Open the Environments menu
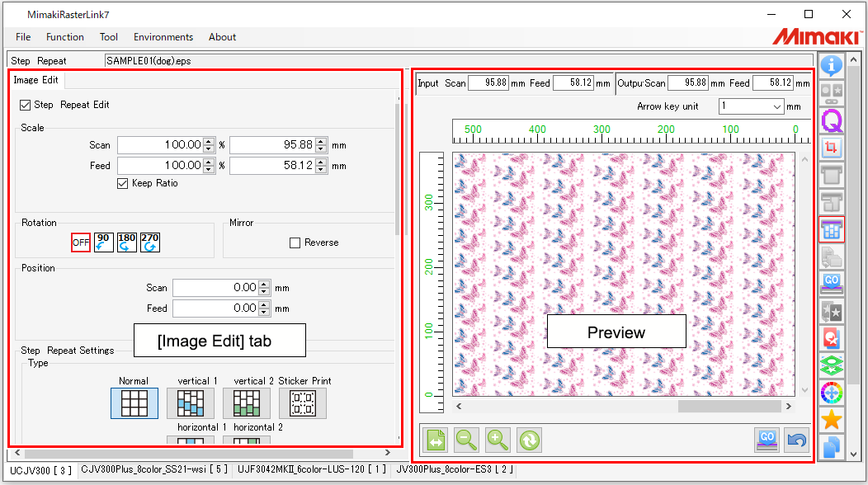The image size is (868, 485). 163,37
